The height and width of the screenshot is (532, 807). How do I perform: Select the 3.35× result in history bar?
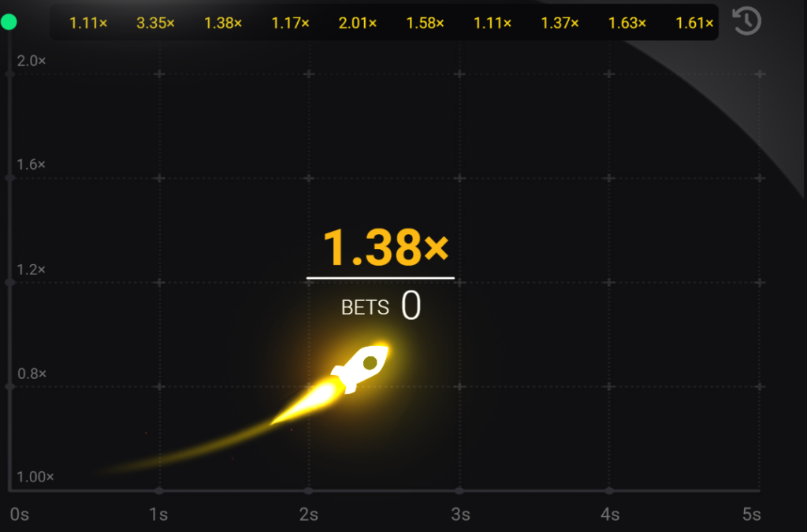click(155, 23)
